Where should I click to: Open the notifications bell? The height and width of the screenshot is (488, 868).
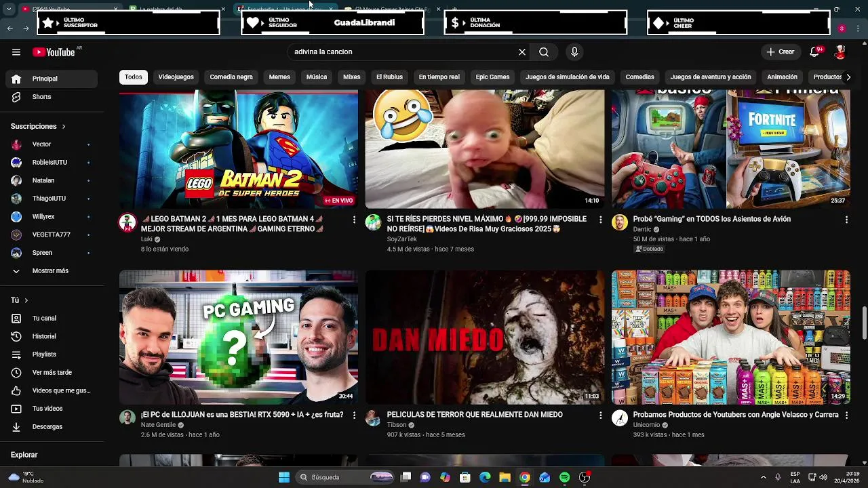coord(815,52)
